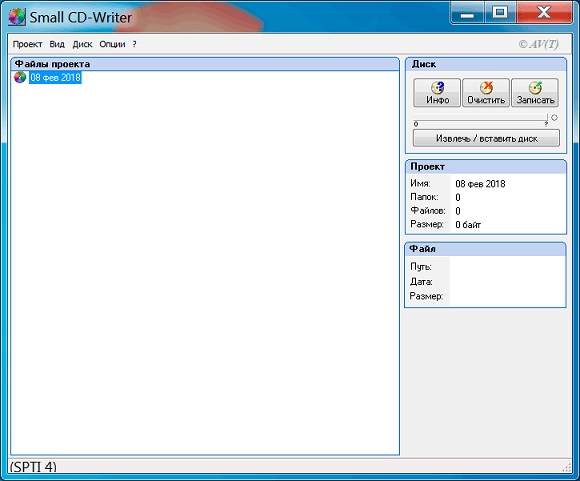The width and height of the screenshot is (580, 481).
Task: Click the Диск panel header
Action: pos(486,64)
